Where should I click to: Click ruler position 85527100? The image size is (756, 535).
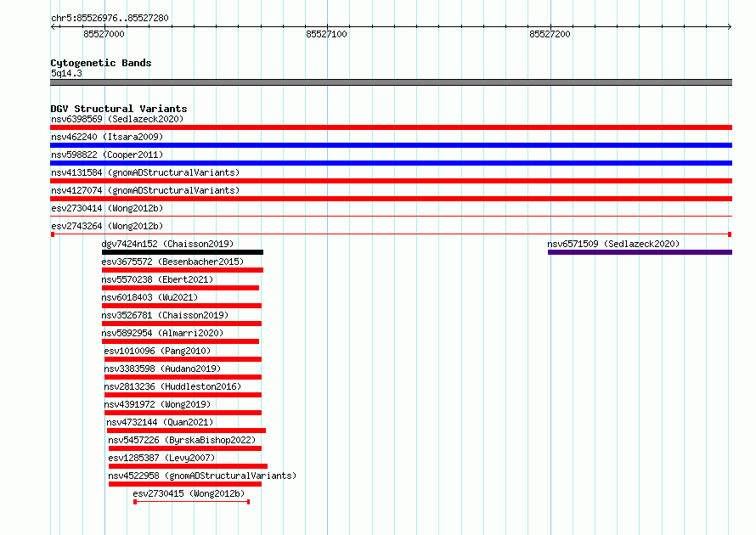coord(326,34)
